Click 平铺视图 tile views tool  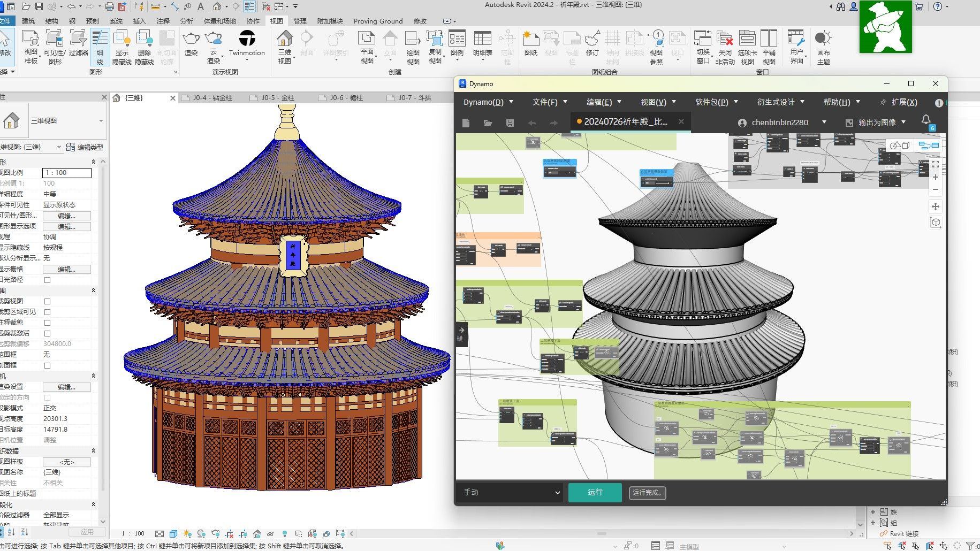[769, 47]
